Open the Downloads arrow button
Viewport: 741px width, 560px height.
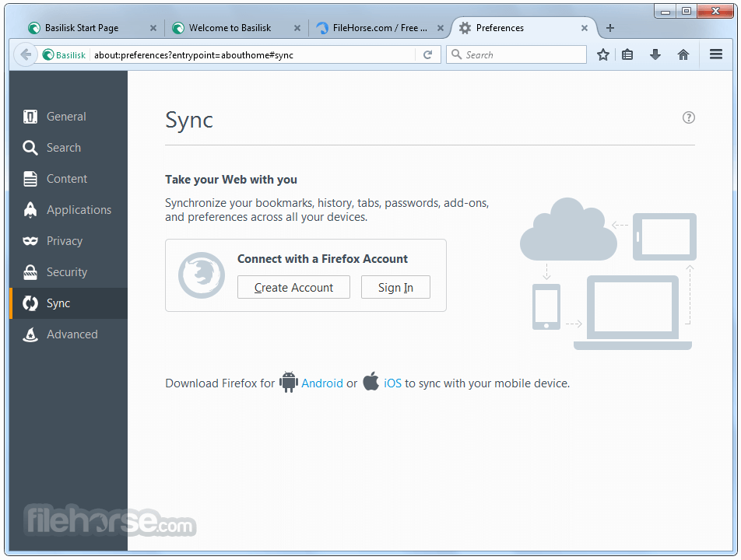click(x=655, y=54)
